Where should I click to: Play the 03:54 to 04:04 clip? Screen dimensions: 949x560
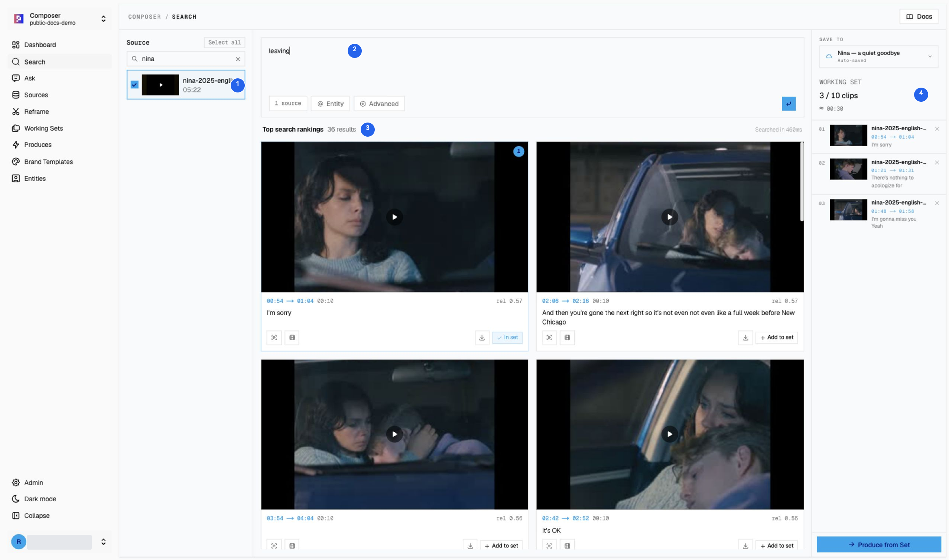pyautogui.click(x=394, y=434)
